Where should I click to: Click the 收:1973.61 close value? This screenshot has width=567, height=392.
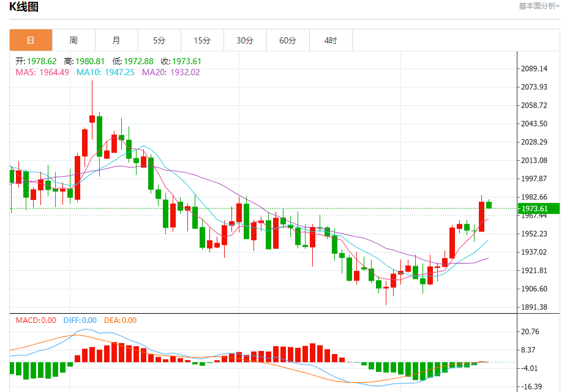click(x=181, y=61)
